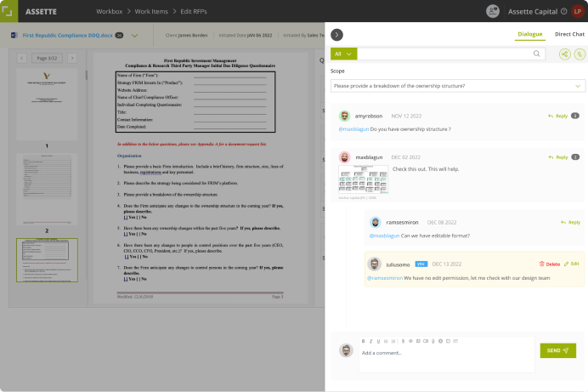Click the help icon beside Assette Capital
The width and height of the screenshot is (588, 392).
[x=563, y=11]
